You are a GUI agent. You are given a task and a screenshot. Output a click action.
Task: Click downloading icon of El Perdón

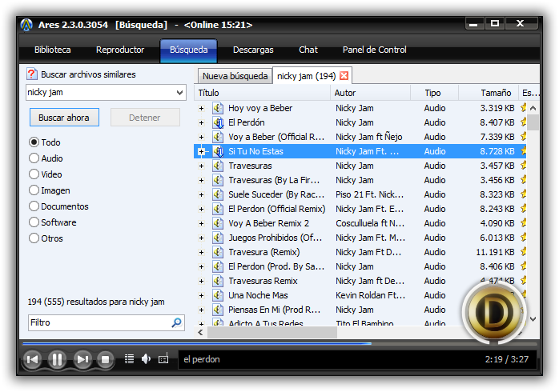tap(218, 122)
